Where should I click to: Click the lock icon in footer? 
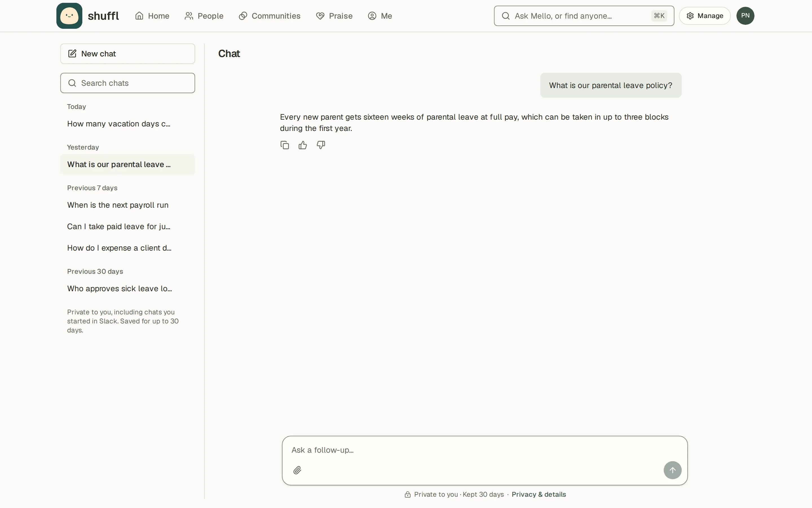tap(407, 494)
